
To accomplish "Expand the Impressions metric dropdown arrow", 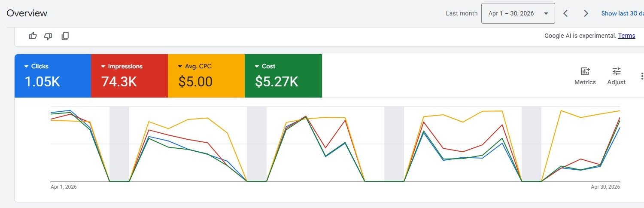I will (103, 67).
